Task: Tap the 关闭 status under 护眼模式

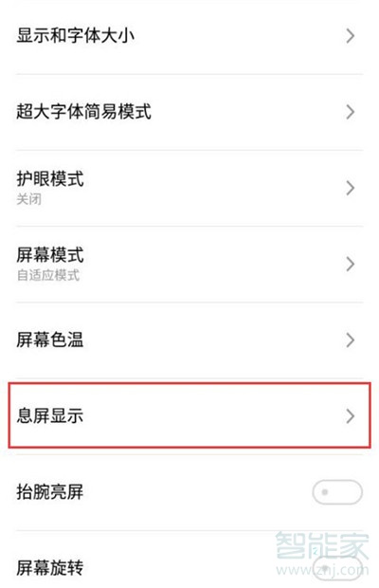Action: click(28, 199)
